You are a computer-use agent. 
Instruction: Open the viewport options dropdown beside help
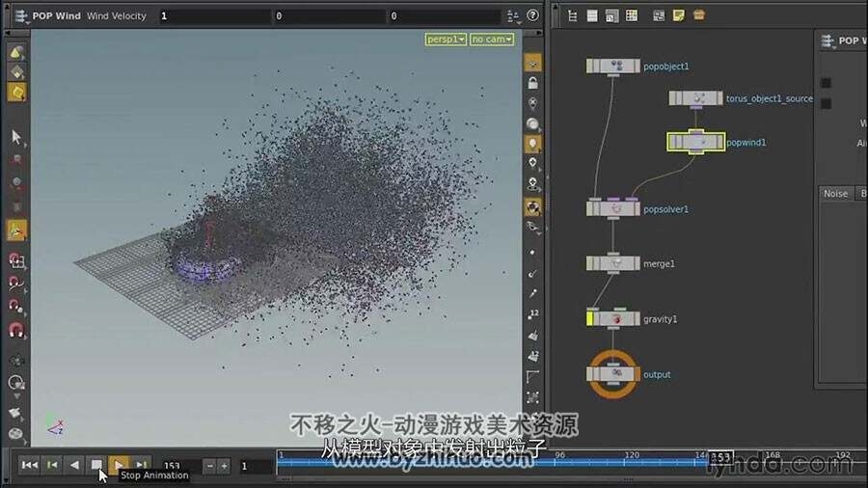point(513,16)
